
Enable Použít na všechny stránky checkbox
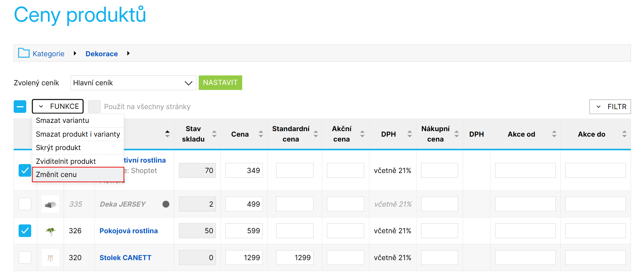pyautogui.click(x=94, y=107)
